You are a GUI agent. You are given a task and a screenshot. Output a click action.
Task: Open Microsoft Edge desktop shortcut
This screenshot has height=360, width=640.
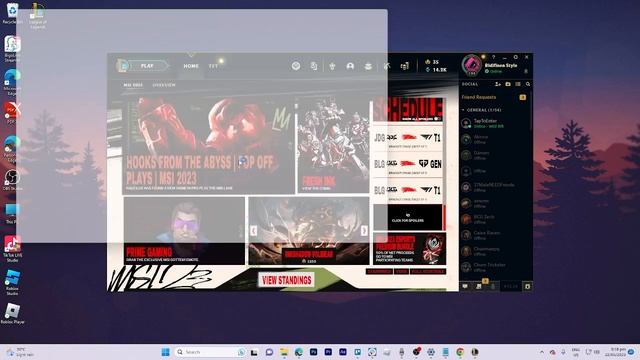click(x=12, y=82)
